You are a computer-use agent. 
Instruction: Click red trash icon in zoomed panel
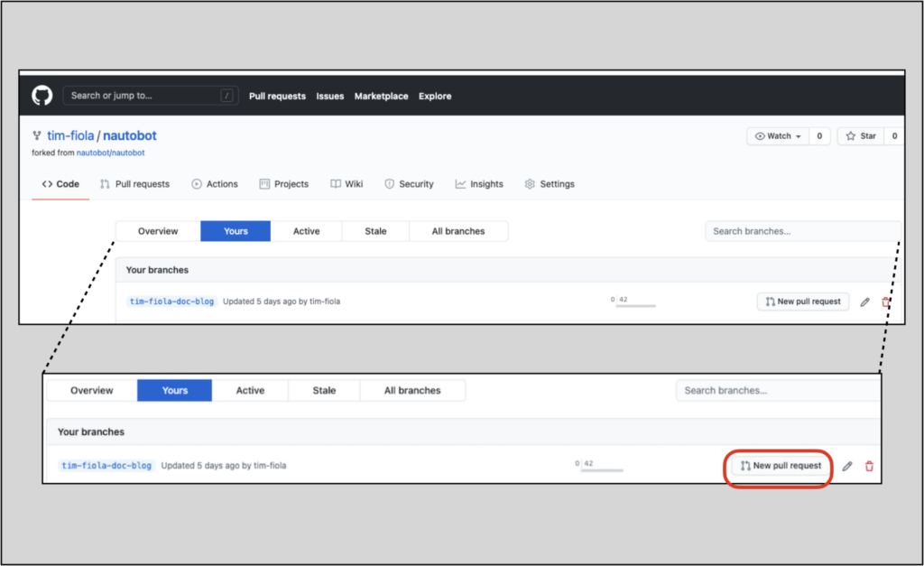[x=869, y=467]
